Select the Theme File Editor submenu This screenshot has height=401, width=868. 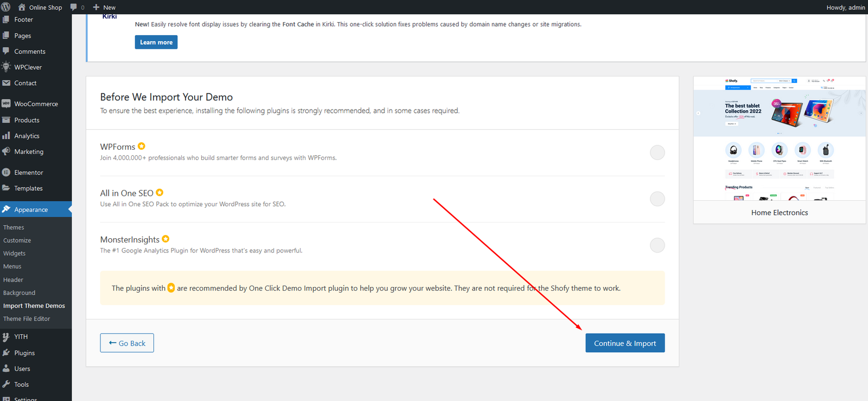coord(27,319)
